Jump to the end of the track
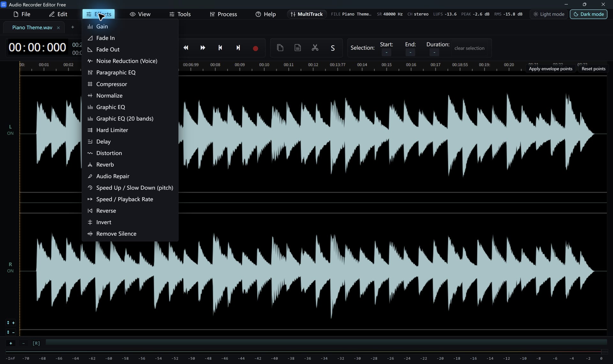Image resolution: width=613 pixels, height=364 pixels. point(238,48)
